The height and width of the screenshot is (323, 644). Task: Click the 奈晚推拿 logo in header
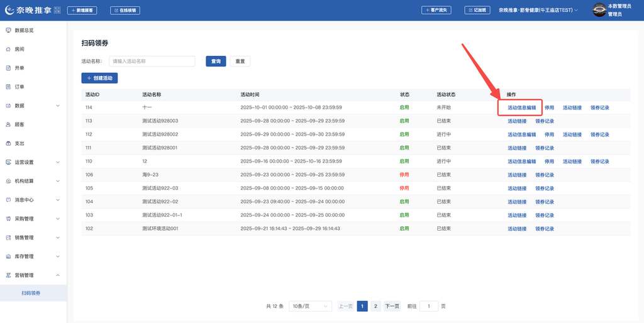pos(31,10)
